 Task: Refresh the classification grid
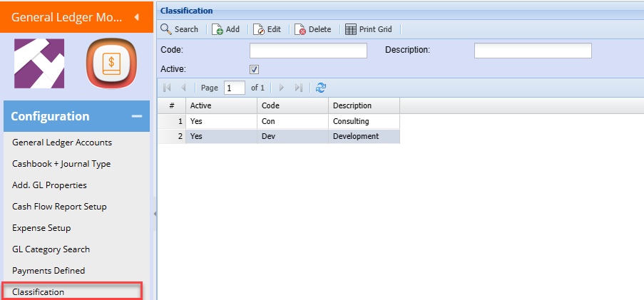[x=321, y=88]
